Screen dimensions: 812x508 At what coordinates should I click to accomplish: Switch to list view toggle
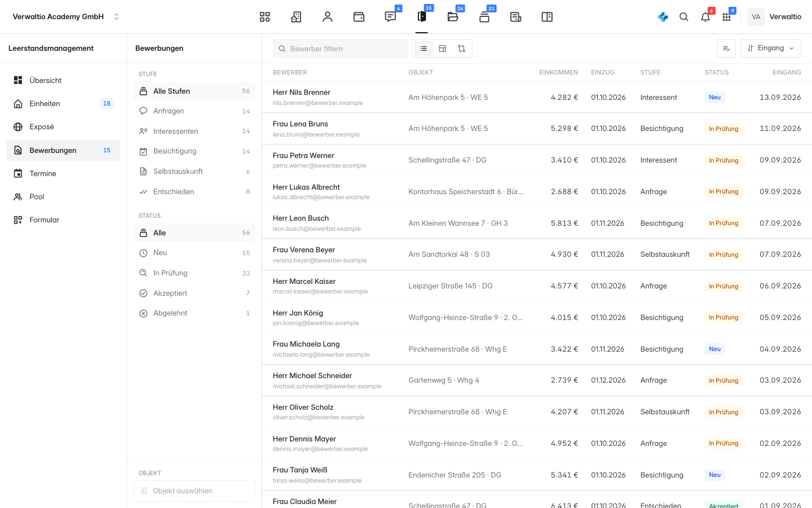click(423, 49)
